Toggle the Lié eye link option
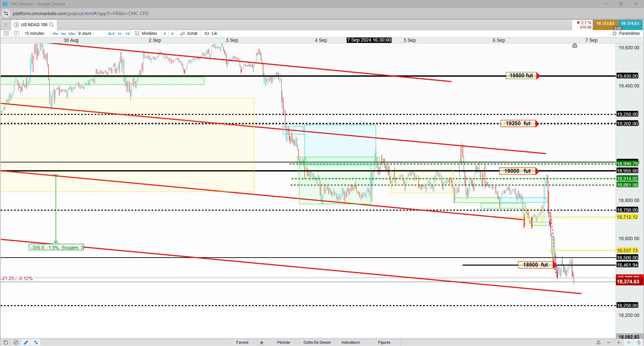The image size is (644, 346). point(211,33)
